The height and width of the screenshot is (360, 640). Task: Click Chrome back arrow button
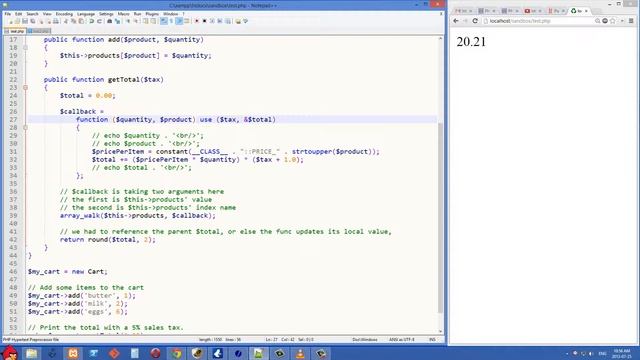pos(456,21)
